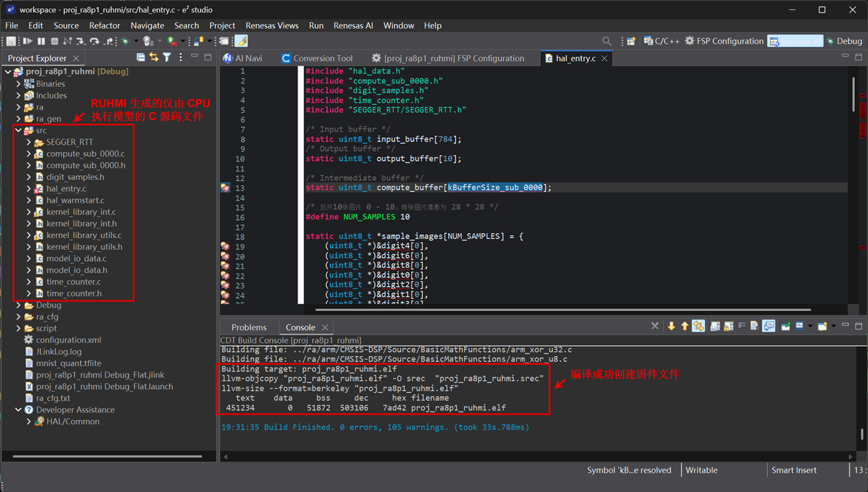This screenshot has height=492, width=868.
Task: Click the Pin Console icon
Action: 785,326
